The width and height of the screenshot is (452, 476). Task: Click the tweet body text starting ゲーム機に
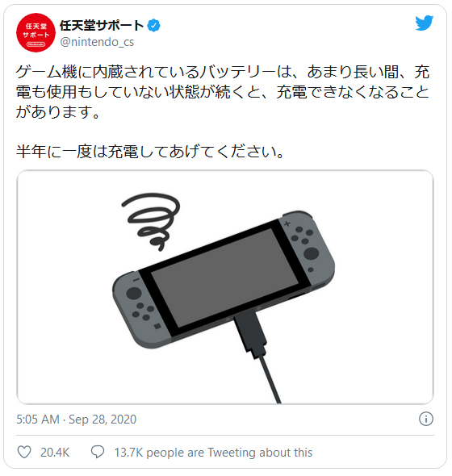[223, 92]
